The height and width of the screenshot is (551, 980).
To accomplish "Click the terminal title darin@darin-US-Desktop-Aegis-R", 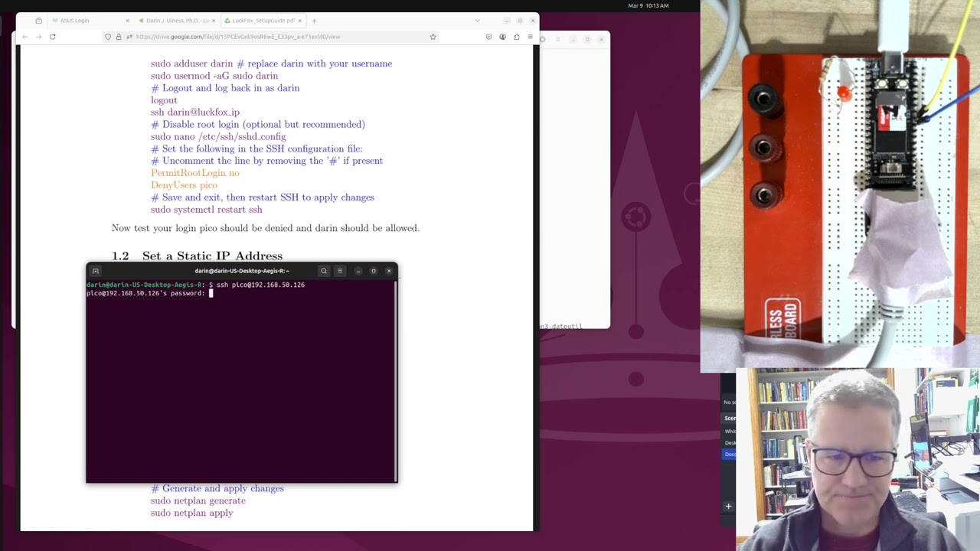I will pos(242,271).
